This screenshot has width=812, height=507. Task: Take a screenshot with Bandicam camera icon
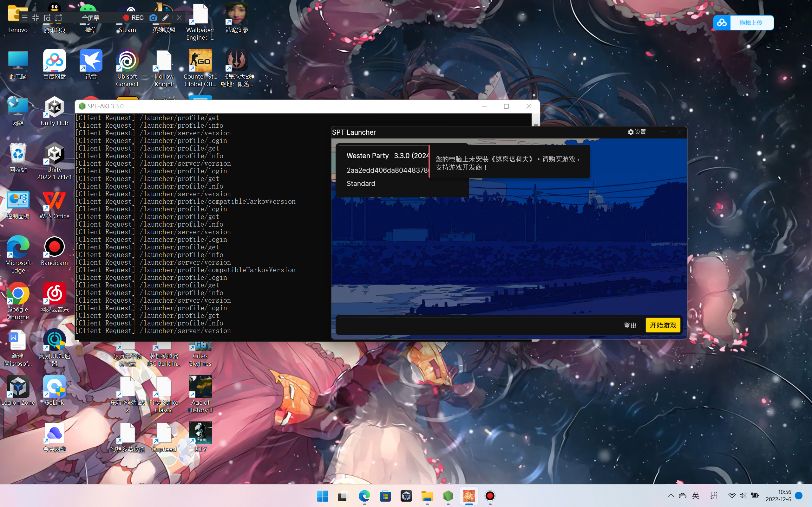(153, 18)
